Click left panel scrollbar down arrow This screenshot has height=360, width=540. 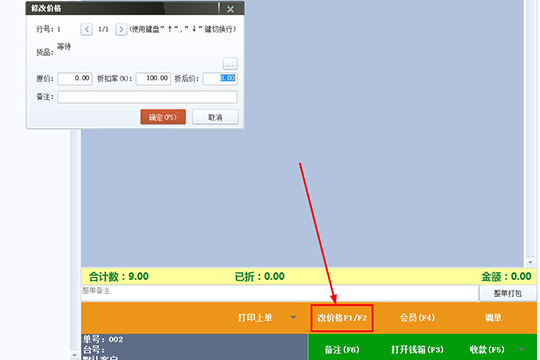pyautogui.click(x=75, y=354)
